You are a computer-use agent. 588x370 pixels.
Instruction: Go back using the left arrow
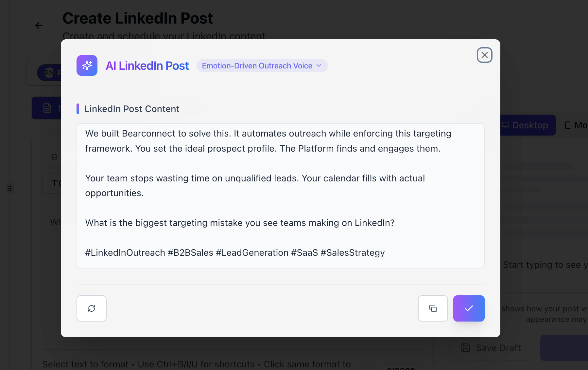[39, 26]
